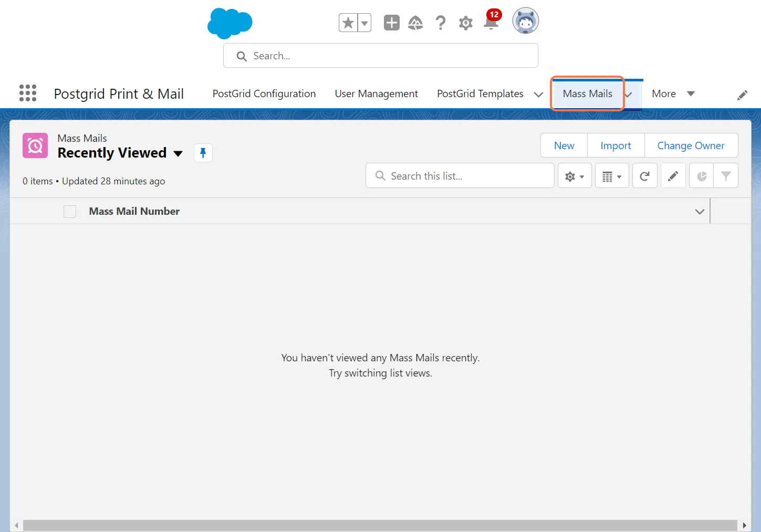Image resolution: width=761 pixels, height=532 pixels.
Task: Switch to the PostGrid Configuration tab
Action: coord(264,93)
